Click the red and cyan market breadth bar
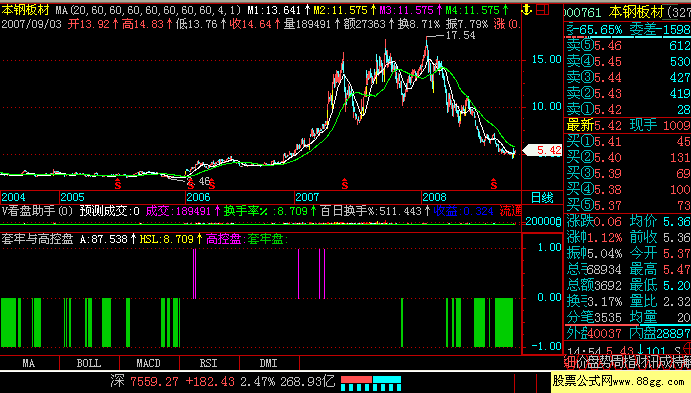 371,383
